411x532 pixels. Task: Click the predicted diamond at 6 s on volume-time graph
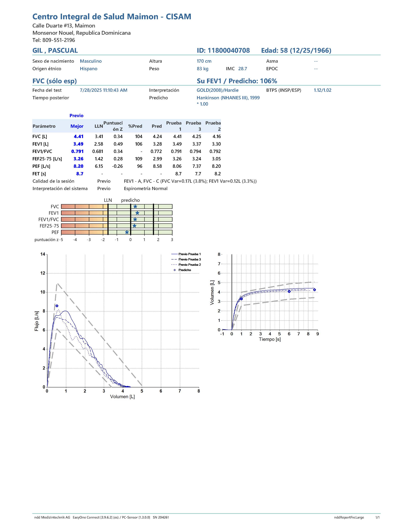[x=289, y=292]
